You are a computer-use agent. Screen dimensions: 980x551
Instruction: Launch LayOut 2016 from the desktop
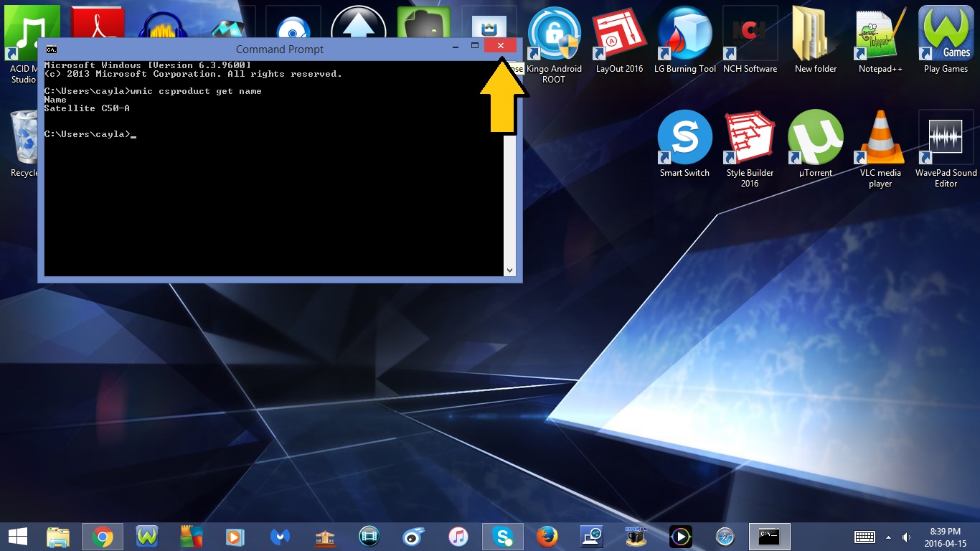click(x=619, y=40)
